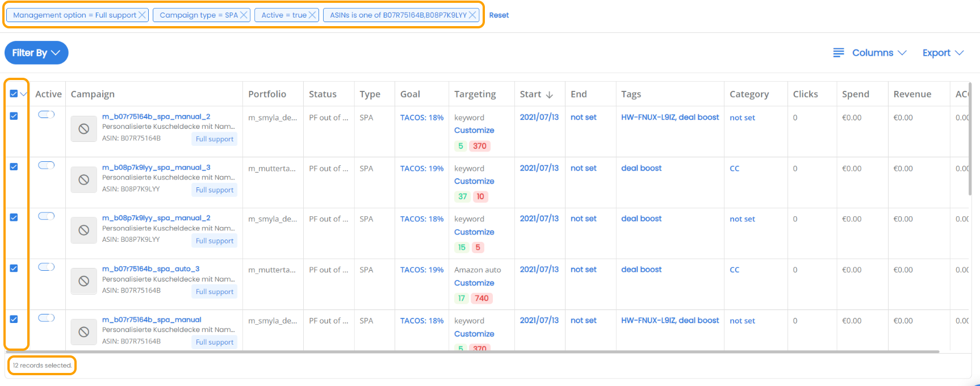Open the last campaign m_b07r75164b_spa_manual

(152, 320)
